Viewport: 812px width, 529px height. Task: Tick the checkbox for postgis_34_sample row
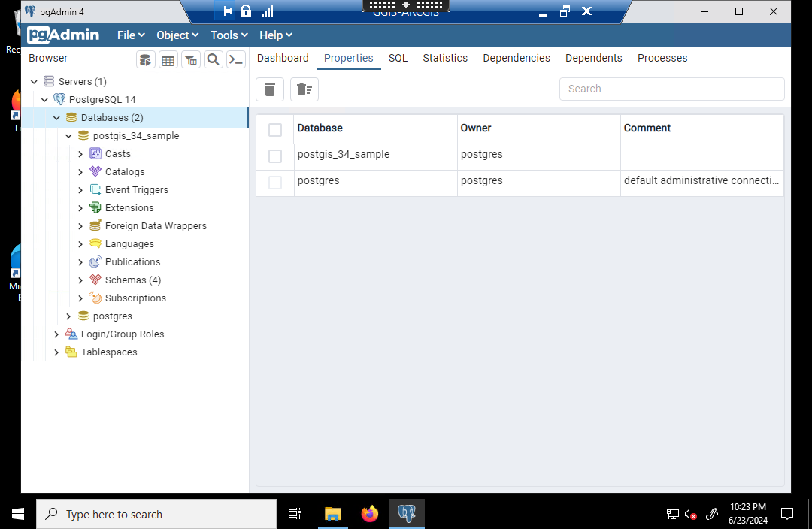(x=275, y=156)
